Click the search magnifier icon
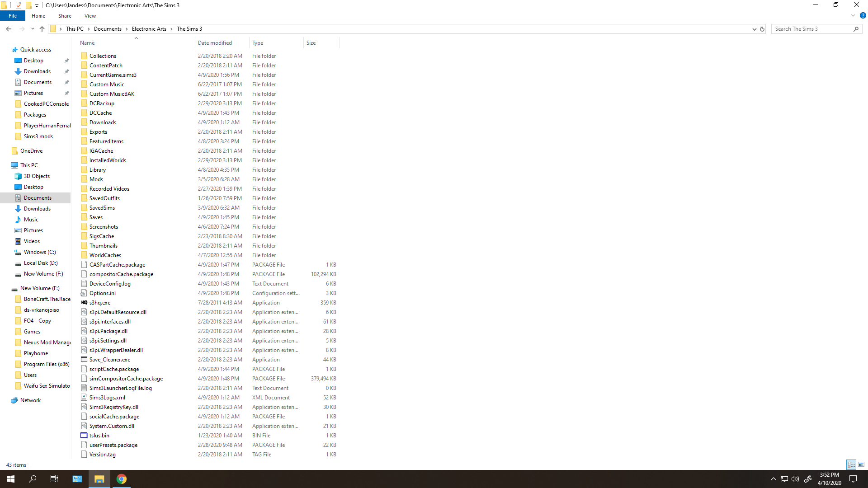The width and height of the screenshot is (868, 488). click(856, 29)
